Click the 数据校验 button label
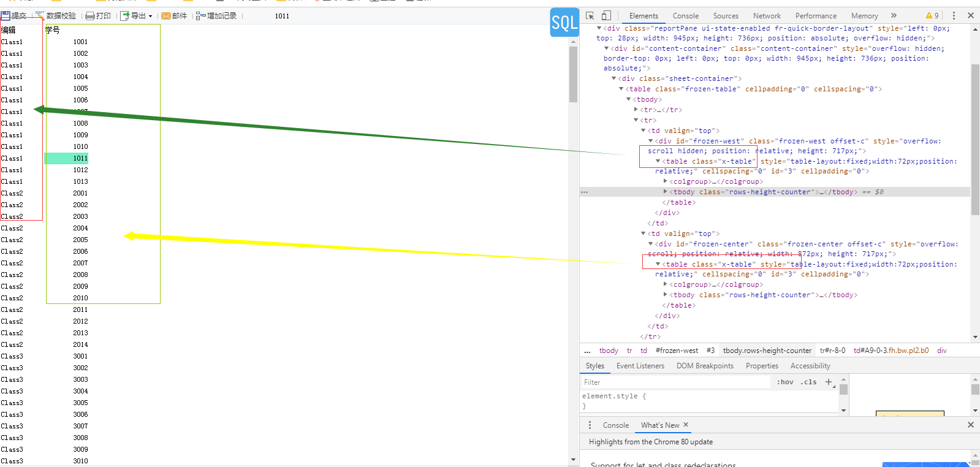Viewport: 980px width, 467px height. coord(61,16)
